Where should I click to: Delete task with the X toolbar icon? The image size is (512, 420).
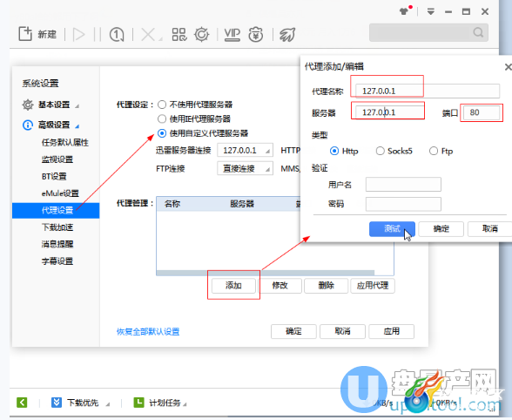pos(148,34)
